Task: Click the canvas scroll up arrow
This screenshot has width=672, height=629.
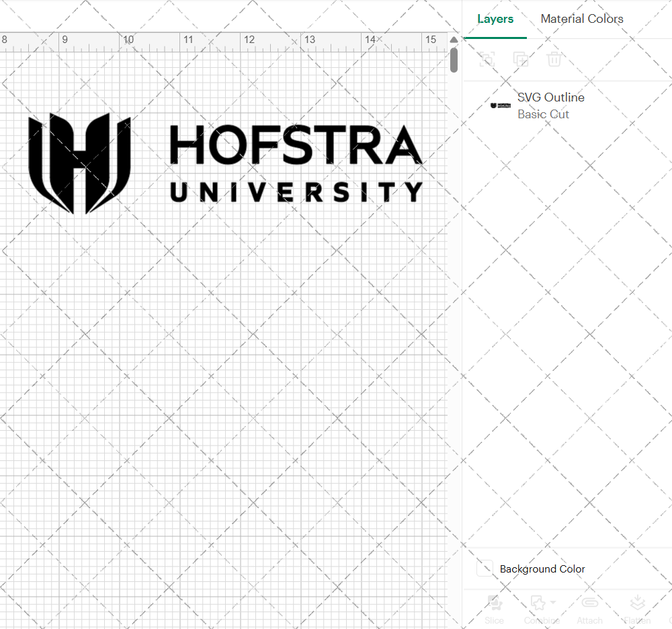Action: tap(454, 40)
